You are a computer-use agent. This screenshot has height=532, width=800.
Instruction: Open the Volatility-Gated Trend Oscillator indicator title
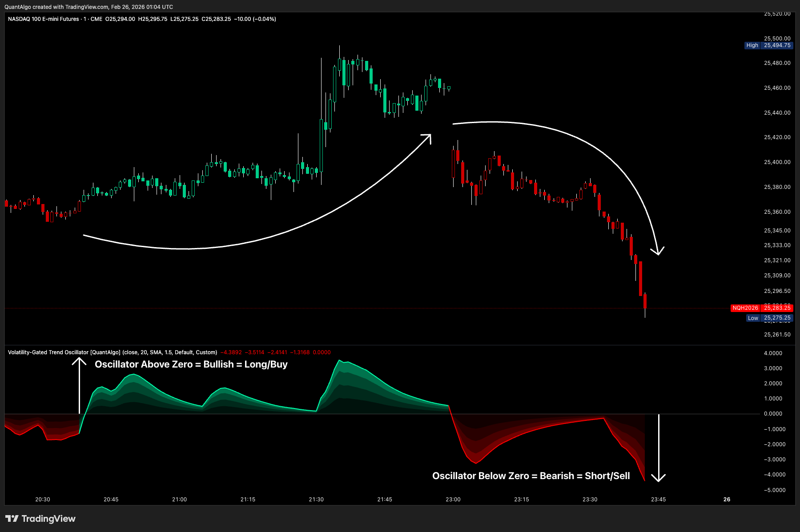point(113,352)
